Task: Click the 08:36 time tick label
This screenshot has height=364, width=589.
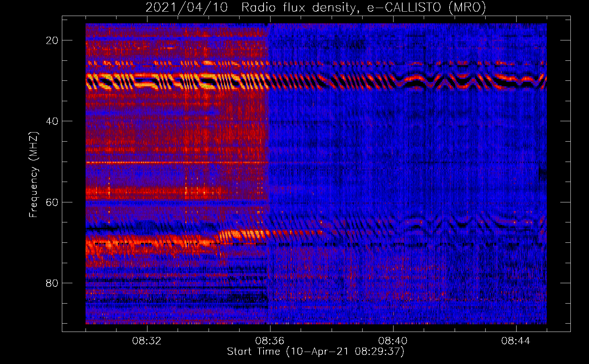Action: click(270, 341)
